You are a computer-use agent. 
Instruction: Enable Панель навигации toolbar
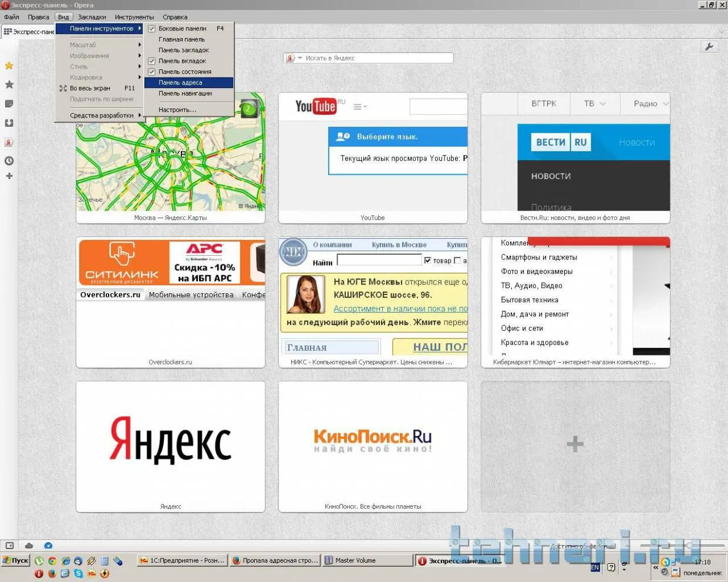tap(188, 93)
